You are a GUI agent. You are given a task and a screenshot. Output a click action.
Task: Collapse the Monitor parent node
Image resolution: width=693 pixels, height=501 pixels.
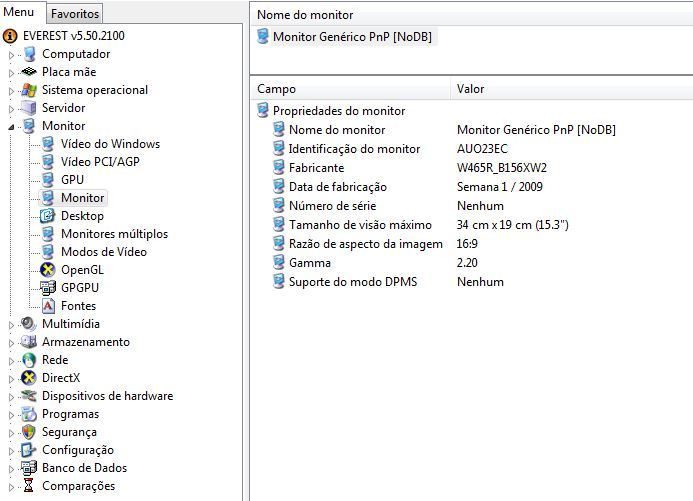11,127
